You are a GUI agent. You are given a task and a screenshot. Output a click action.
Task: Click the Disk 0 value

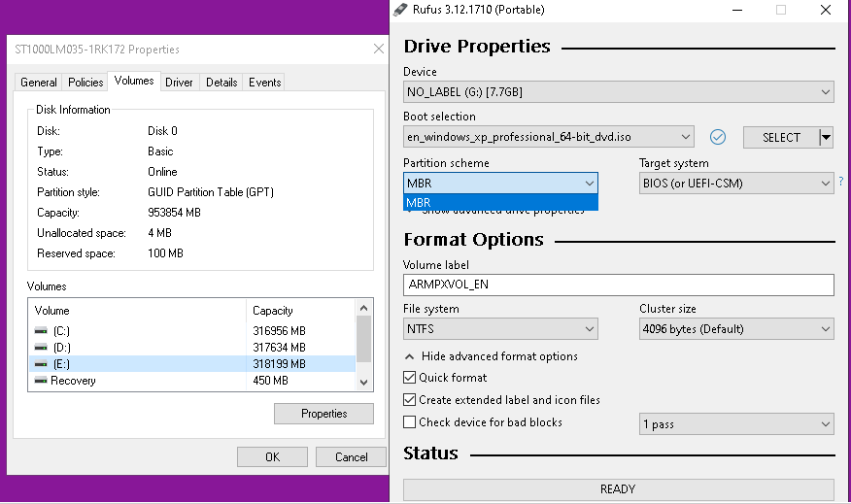pyautogui.click(x=162, y=131)
